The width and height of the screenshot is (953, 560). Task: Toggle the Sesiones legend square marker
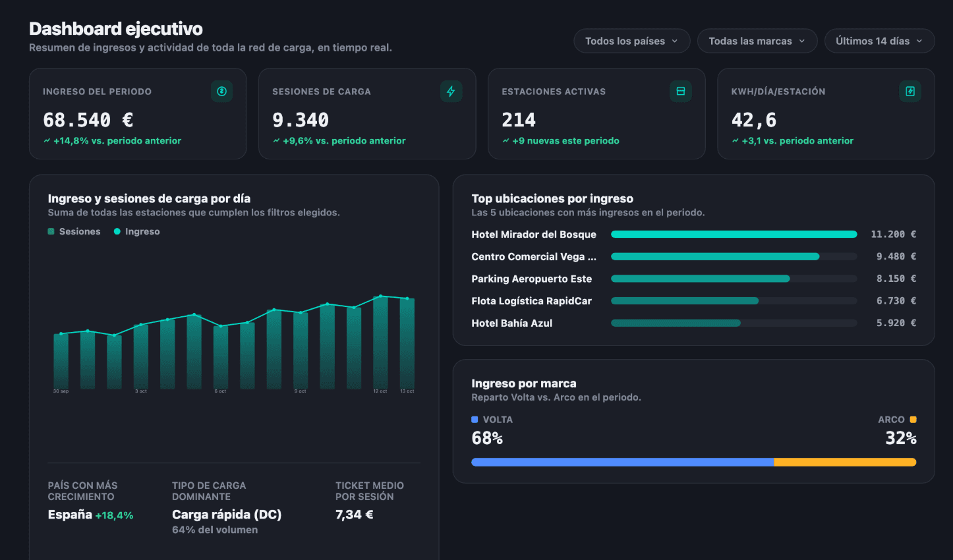point(51,232)
